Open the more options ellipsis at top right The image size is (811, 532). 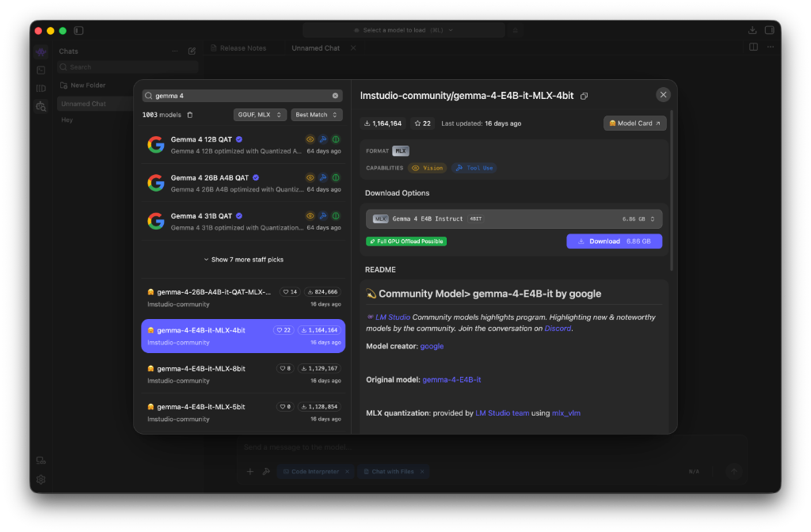771,47
